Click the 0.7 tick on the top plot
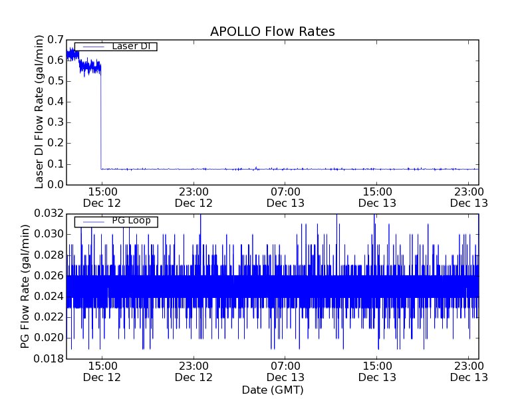The image size is (532, 399). click(x=55, y=39)
